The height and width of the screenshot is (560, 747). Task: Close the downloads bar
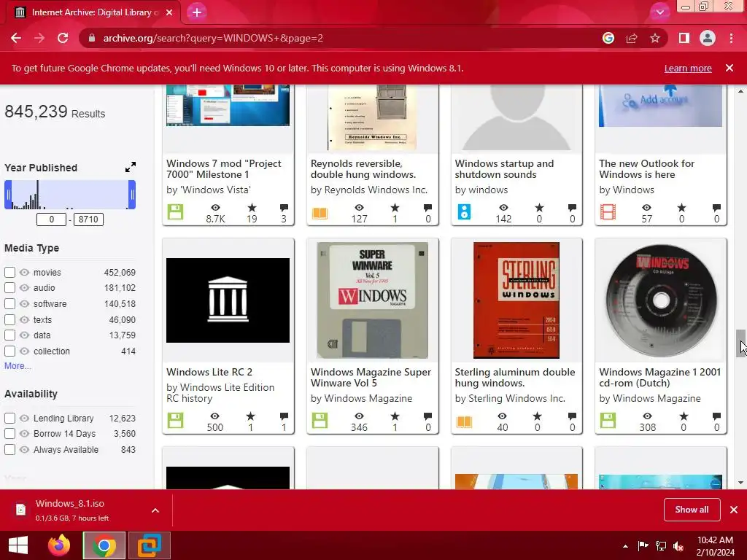pyautogui.click(x=734, y=510)
